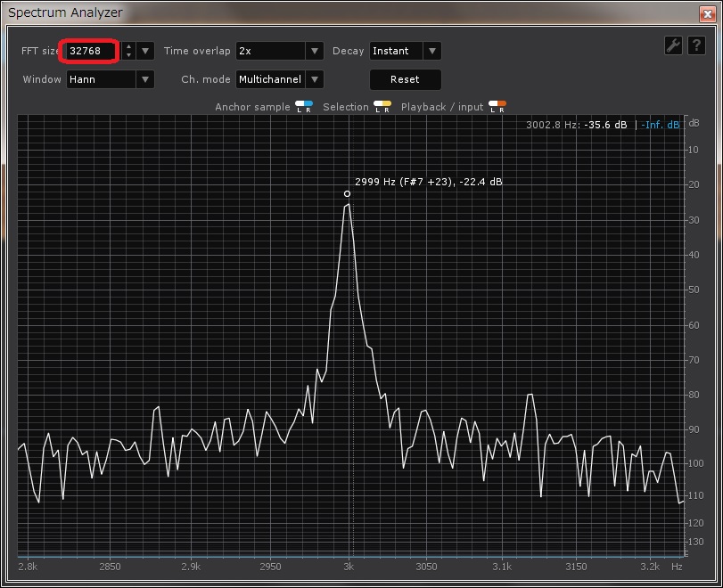This screenshot has width=723, height=588.
Task: Close the Spectrum Analyzer window
Action: [x=707, y=14]
